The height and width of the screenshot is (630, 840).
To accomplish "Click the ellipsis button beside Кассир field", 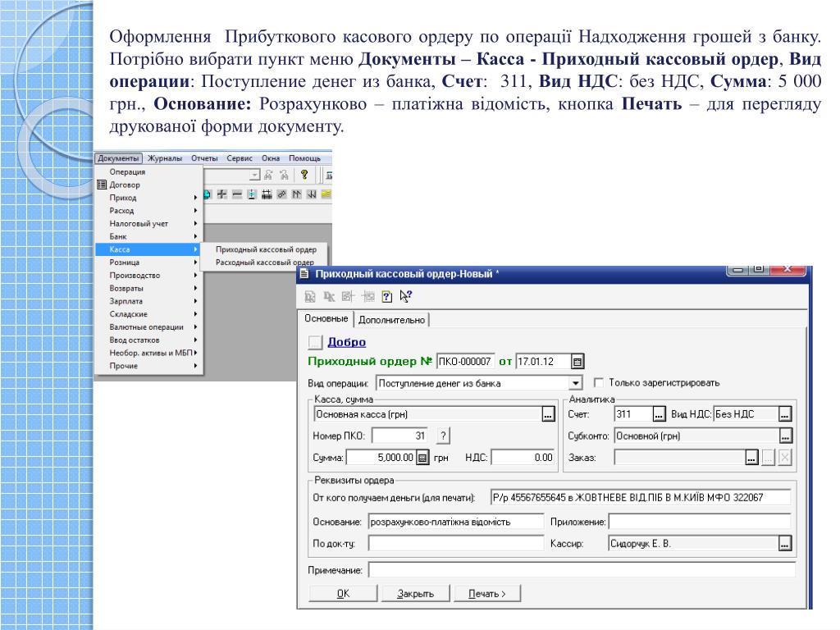I will (785, 543).
